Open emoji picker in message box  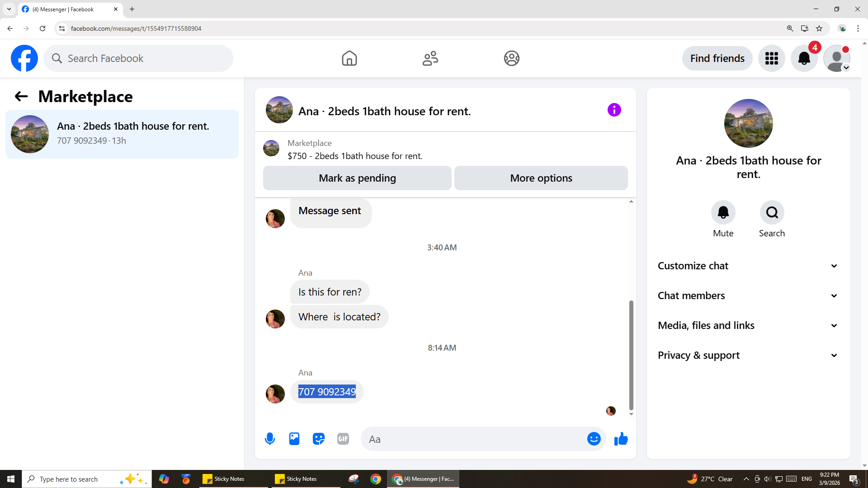(x=594, y=439)
